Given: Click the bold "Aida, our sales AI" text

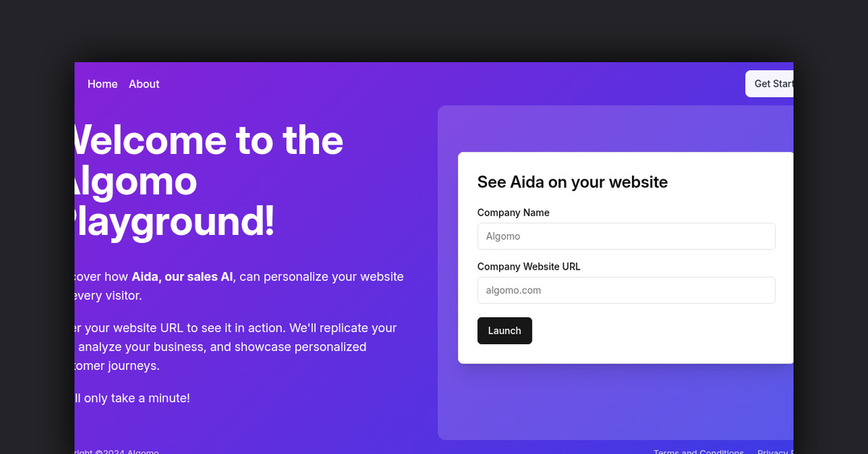Looking at the screenshot, I should [182, 277].
